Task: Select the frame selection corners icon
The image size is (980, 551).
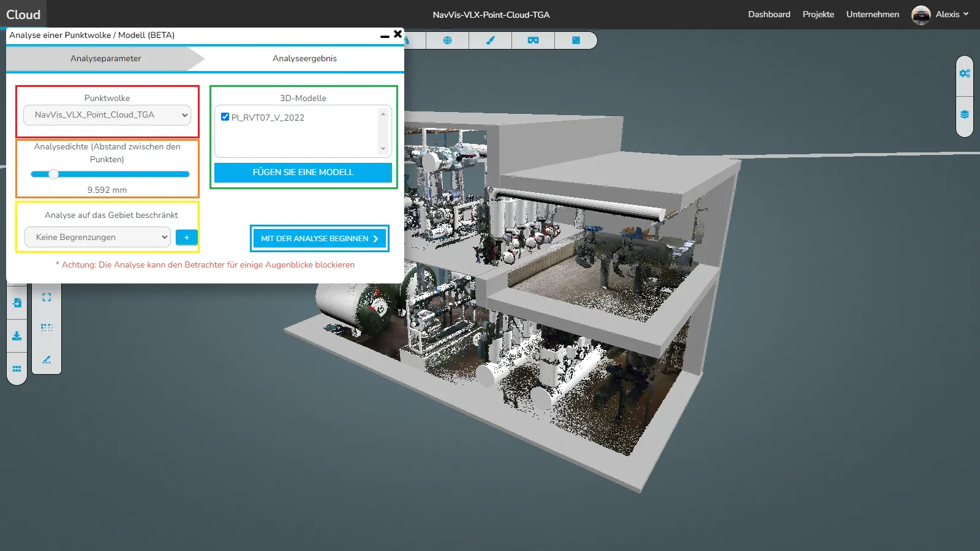Action: pos(47,298)
